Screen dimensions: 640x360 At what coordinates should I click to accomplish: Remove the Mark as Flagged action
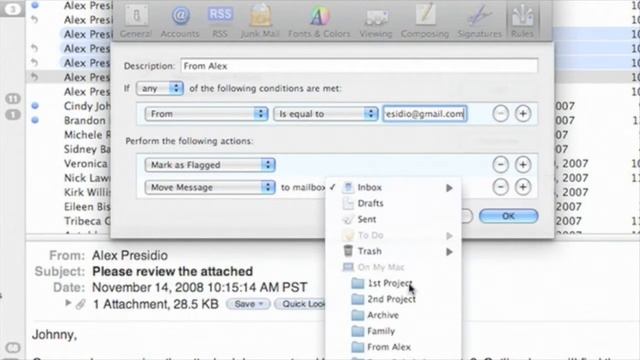500,165
